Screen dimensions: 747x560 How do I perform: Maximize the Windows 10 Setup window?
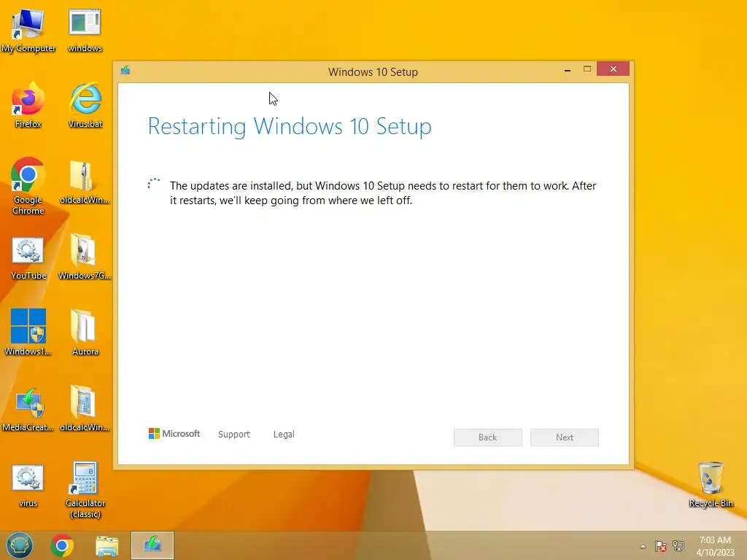[587, 69]
